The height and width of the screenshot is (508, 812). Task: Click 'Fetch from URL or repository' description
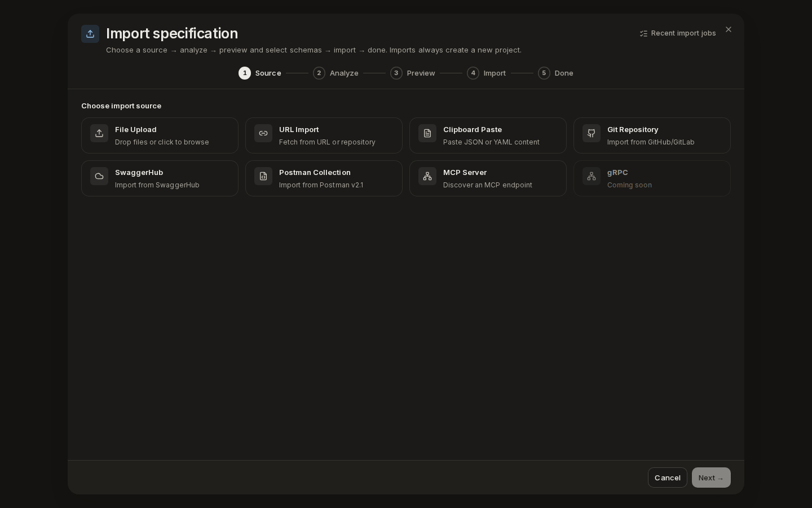coord(327,142)
